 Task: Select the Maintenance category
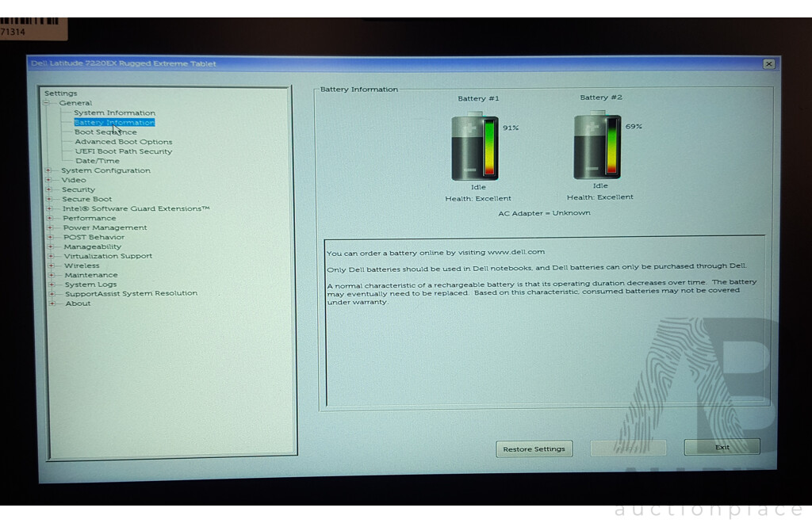point(90,275)
